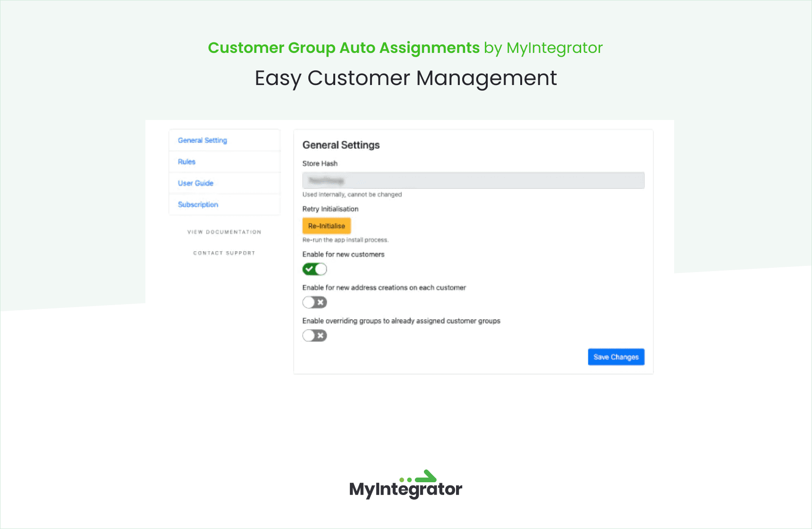Click the General Settings heading
The height and width of the screenshot is (529, 812).
(x=341, y=145)
